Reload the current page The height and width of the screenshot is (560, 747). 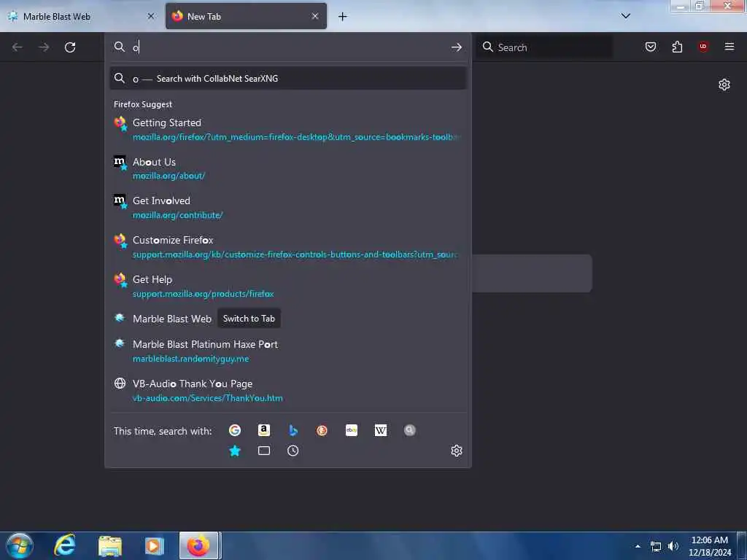point(70,47)
